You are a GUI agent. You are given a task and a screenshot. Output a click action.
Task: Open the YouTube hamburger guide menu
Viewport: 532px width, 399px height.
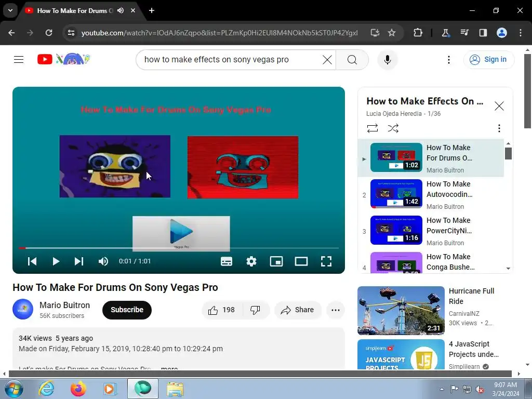point(19,59)
